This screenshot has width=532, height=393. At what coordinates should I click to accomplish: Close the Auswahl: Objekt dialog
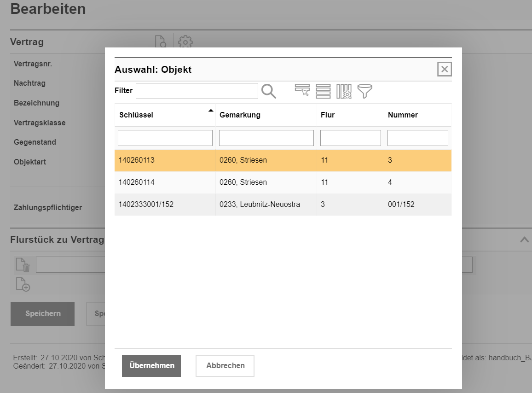tap(444, 69)
